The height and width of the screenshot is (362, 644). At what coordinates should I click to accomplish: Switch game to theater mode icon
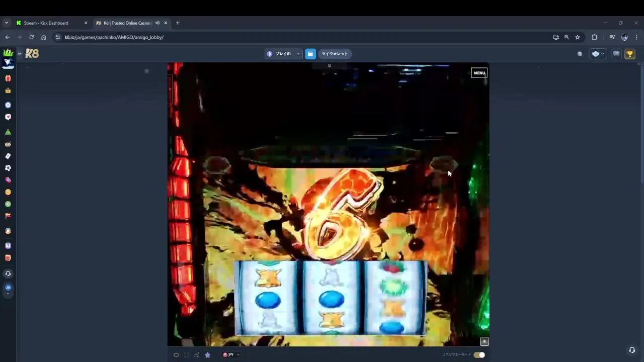point(176,355)
